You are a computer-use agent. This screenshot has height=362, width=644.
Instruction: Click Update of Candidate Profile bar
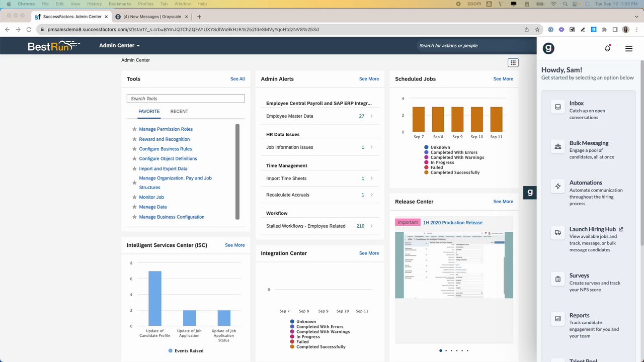pos(155,299)
